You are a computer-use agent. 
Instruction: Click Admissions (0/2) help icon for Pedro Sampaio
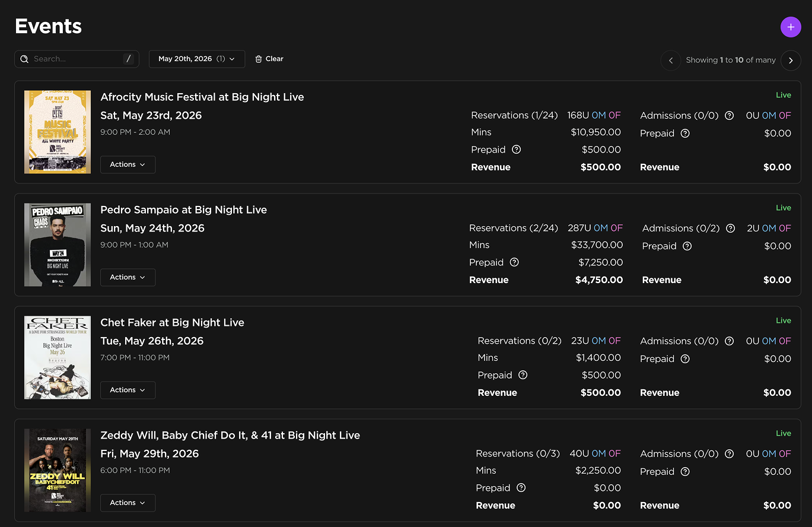[x=731, y=228]
